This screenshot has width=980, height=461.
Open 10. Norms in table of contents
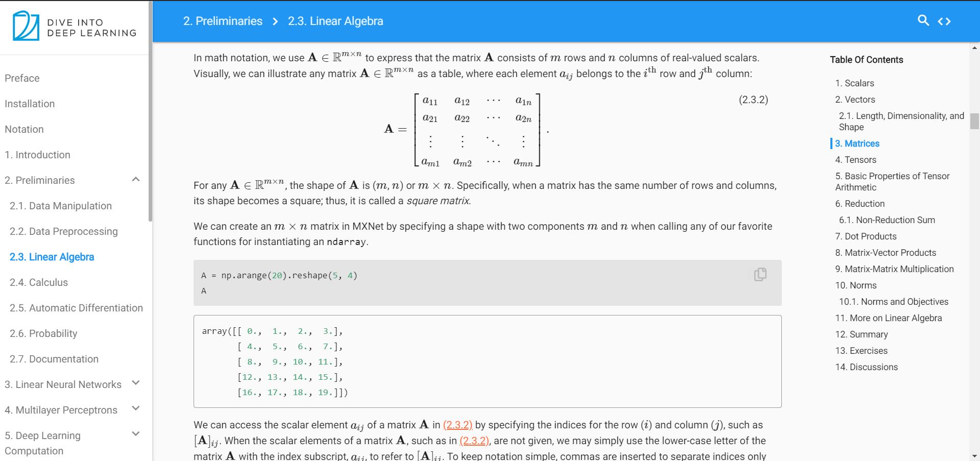(x=856, y=285)
